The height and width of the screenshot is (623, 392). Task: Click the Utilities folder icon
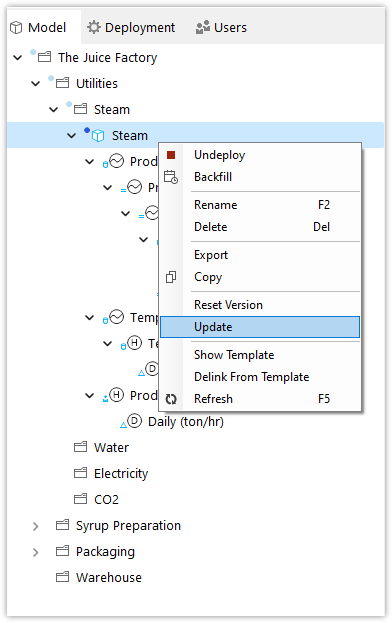point(62,83)
